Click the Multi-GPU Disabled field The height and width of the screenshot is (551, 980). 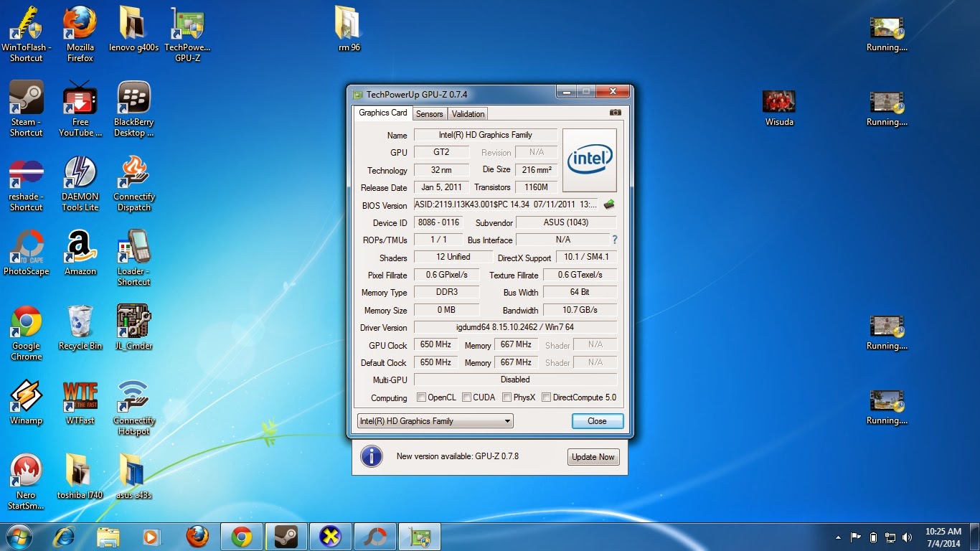515,380
